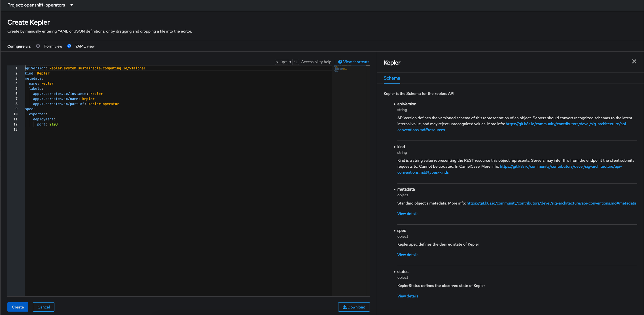Click the Create button
Image resolution: width=644 pixels, height=315 pixels.
[18, 307]
